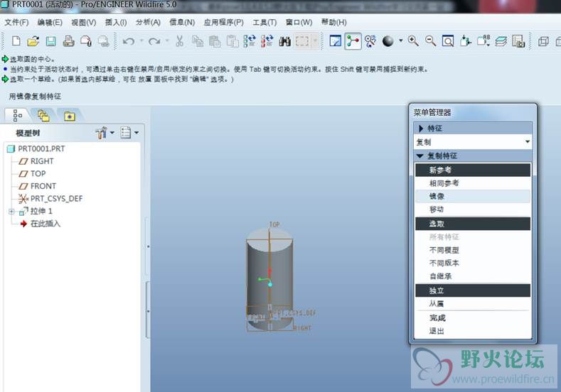Collapse the 复制特征 section header

(x=473, y=156)
